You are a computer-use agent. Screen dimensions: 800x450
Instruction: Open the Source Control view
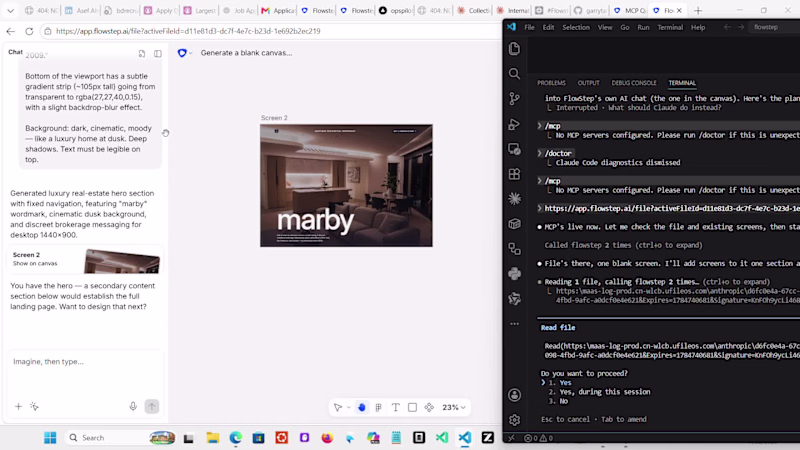coord(514,98)
